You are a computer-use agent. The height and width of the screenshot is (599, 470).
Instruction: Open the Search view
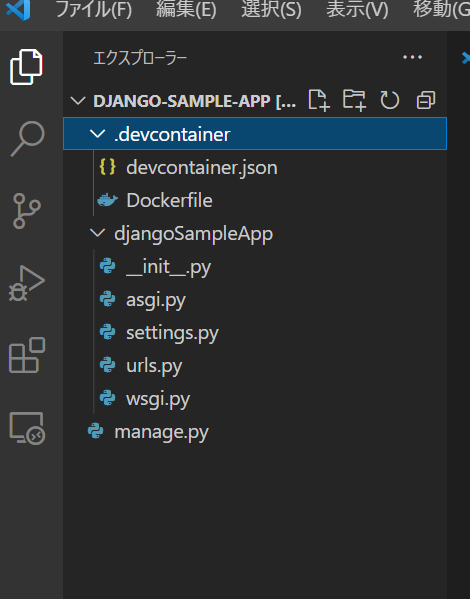(x=27, y=138)
